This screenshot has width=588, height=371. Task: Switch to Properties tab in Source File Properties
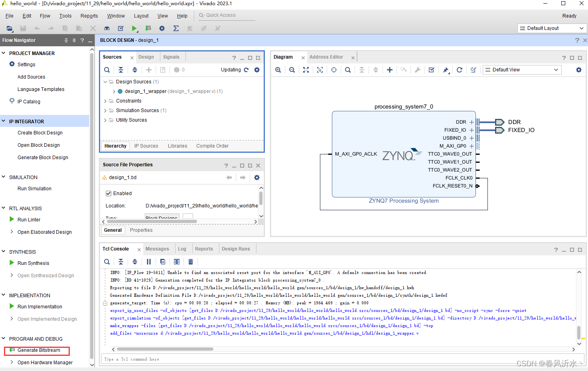click(141, 230)
